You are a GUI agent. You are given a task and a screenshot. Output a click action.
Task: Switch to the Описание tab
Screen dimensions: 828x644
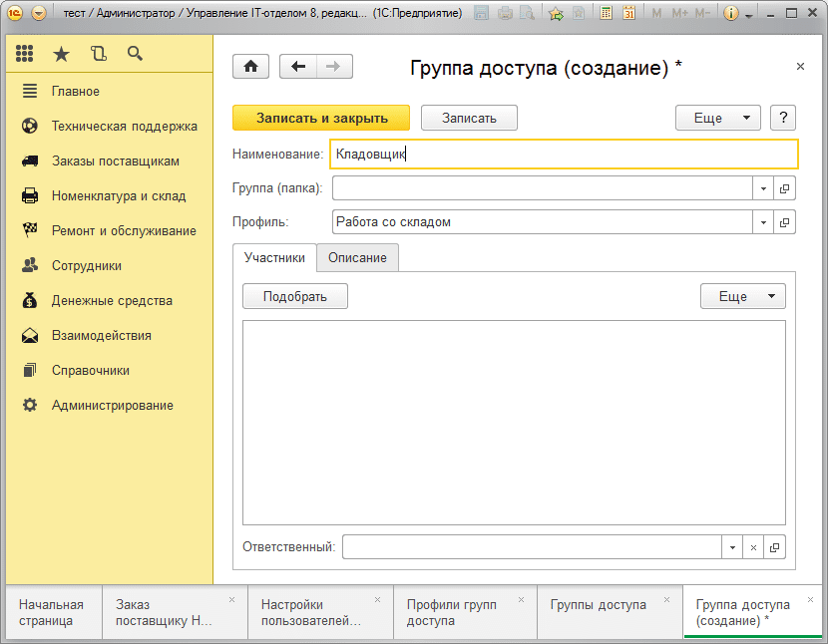click(x=357, y=257)
